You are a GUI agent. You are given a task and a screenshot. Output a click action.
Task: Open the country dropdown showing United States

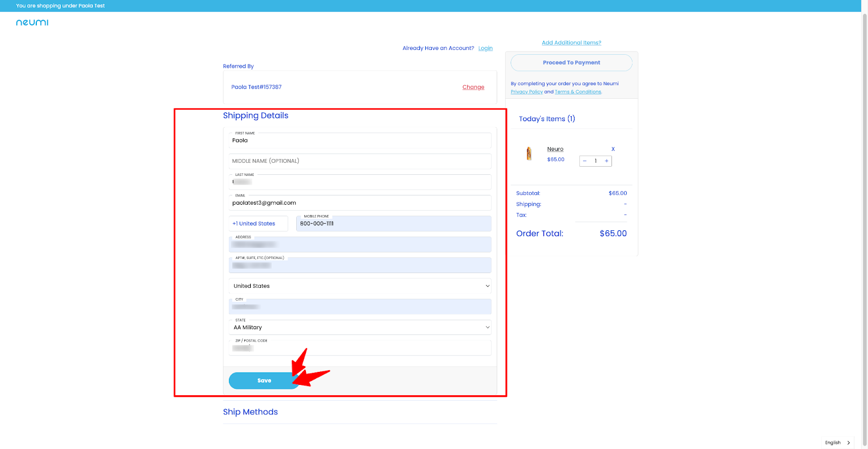(360, 286)
